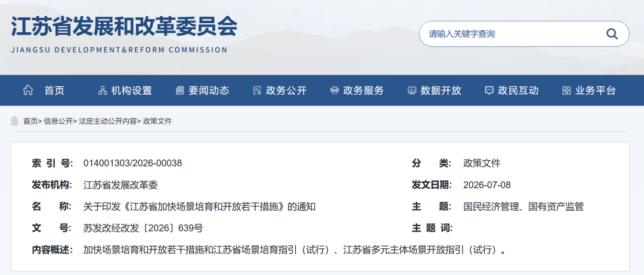Click issue date 2026-07-08

(x=487, y=185)
